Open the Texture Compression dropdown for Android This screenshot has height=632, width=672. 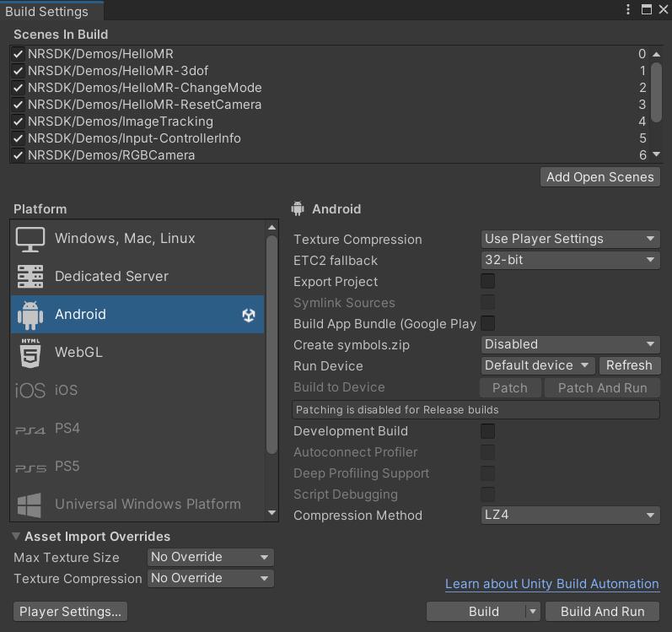tap(570, 239)
